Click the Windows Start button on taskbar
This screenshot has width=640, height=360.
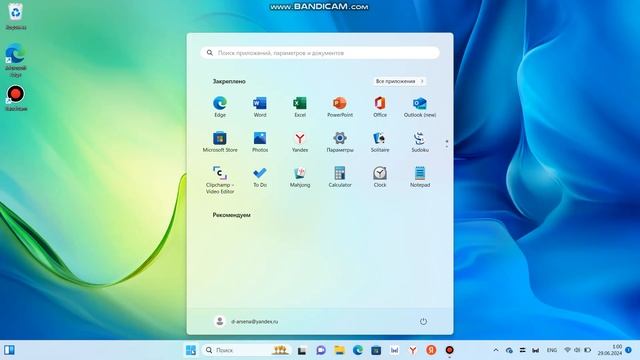click(x=191, y=350)
